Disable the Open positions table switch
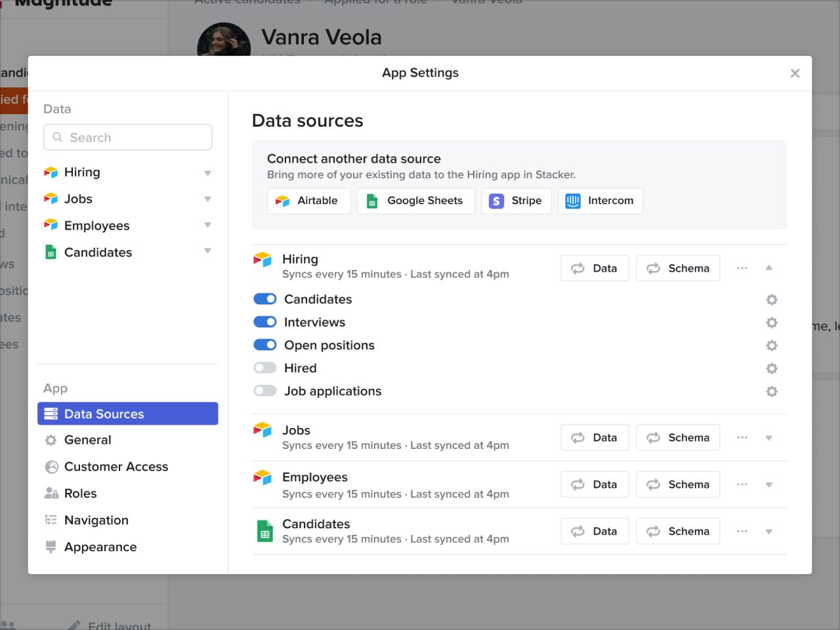Image resolution: width=840 pixels, height=630 pixels. coord(265,345)
